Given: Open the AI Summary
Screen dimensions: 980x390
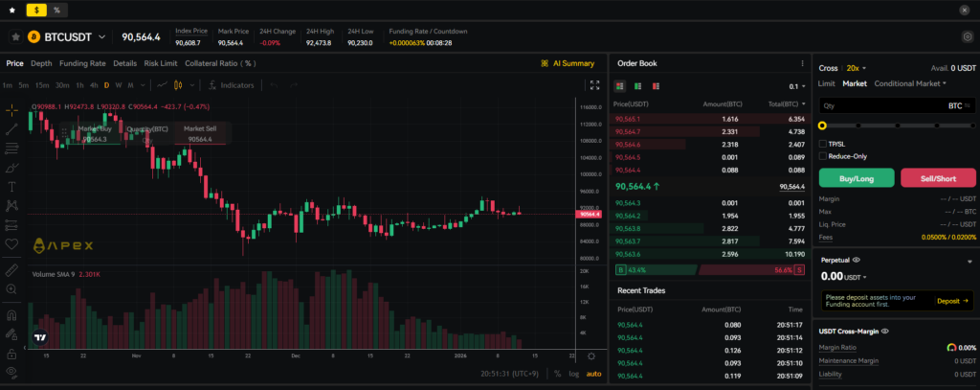Looking at the screenshot, I should (x=568, y=63).
